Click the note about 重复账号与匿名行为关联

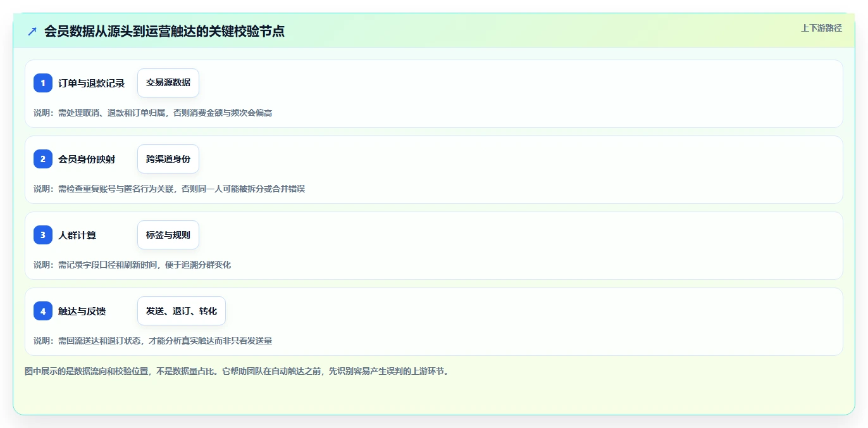coord(170,189)
